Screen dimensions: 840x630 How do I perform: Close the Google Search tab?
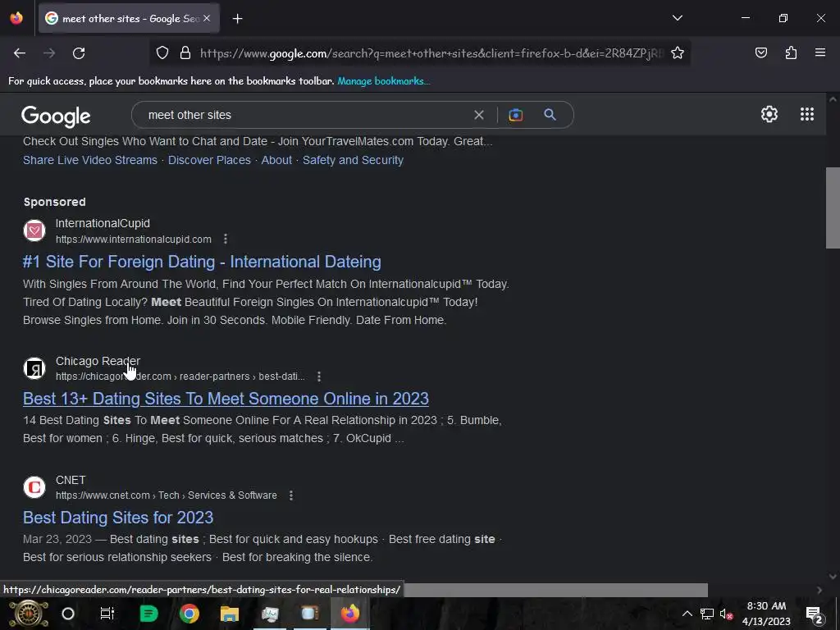tap(207, 18)
